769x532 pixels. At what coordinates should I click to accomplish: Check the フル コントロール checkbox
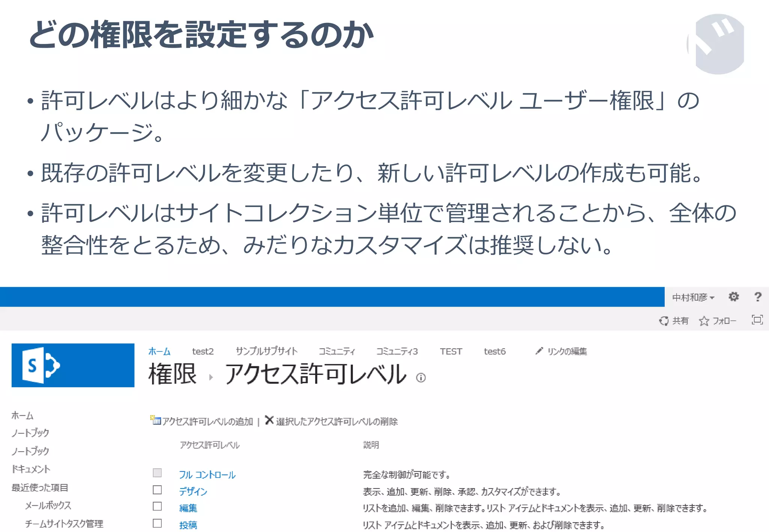point(157,473)
